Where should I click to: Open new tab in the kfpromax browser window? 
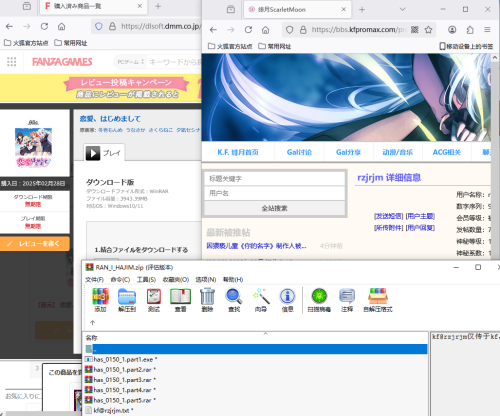pyautogui.click(x=362, y=10)
